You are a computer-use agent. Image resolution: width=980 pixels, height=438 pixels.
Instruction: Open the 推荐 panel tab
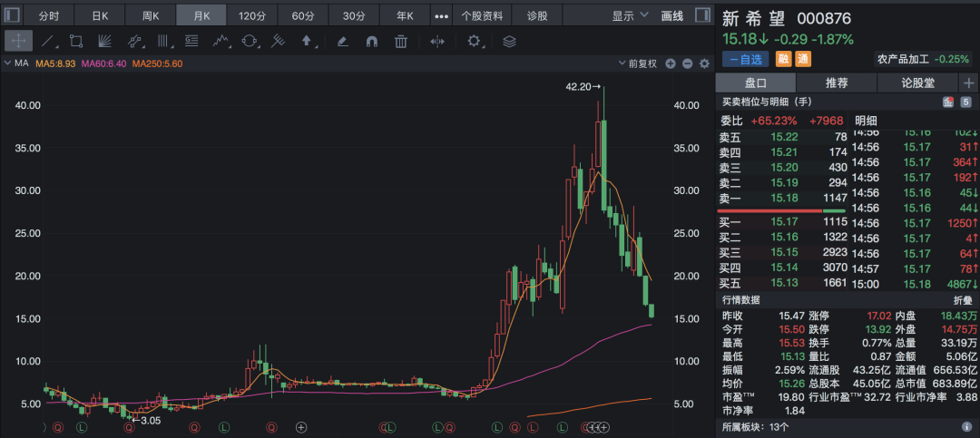[837, 83]
